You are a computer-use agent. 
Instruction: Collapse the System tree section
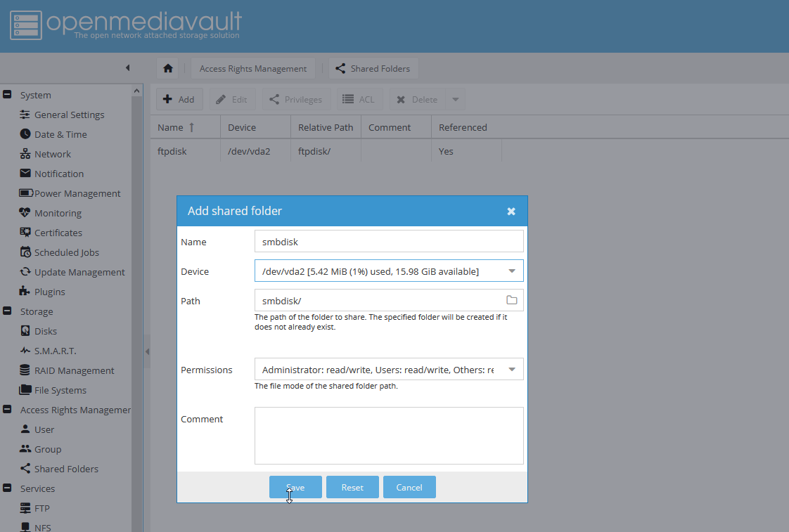click(x=7, y=95)
